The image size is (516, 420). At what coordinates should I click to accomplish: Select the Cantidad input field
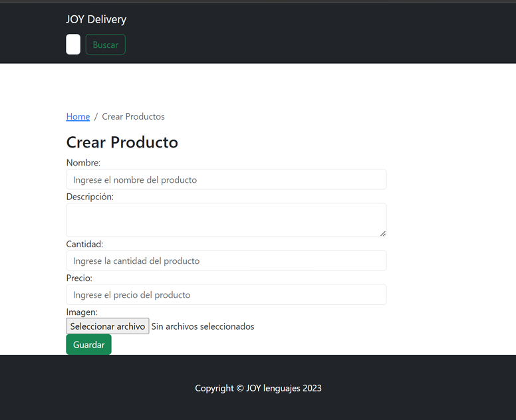226,261
